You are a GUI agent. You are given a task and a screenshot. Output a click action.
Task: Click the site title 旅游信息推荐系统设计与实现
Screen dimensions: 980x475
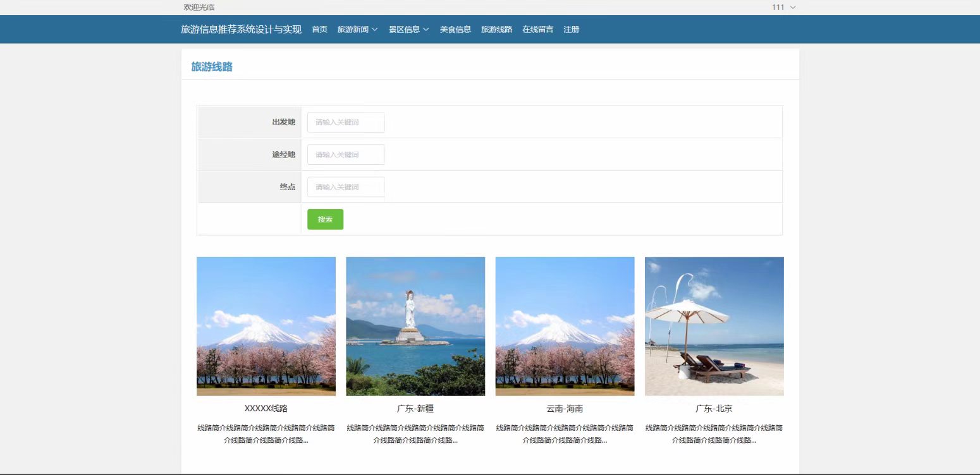click(242, 29)
